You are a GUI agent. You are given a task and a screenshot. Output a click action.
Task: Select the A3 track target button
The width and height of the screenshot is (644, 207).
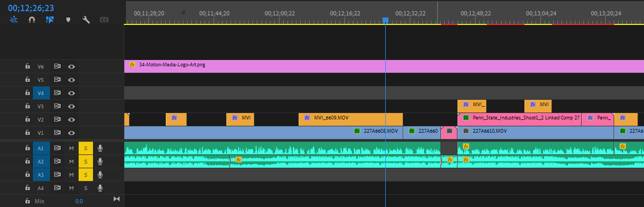pos(41,175)
